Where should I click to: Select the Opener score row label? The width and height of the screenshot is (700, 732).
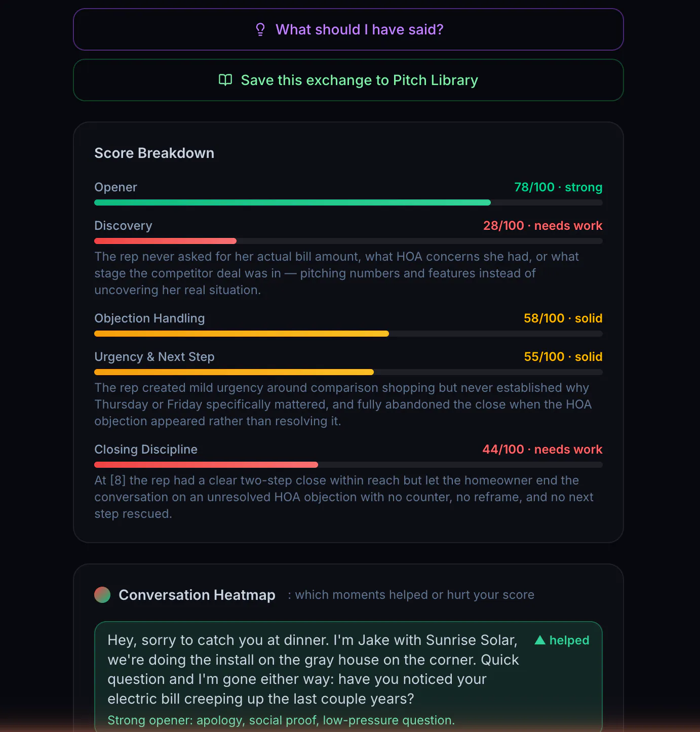pos(115,187)
